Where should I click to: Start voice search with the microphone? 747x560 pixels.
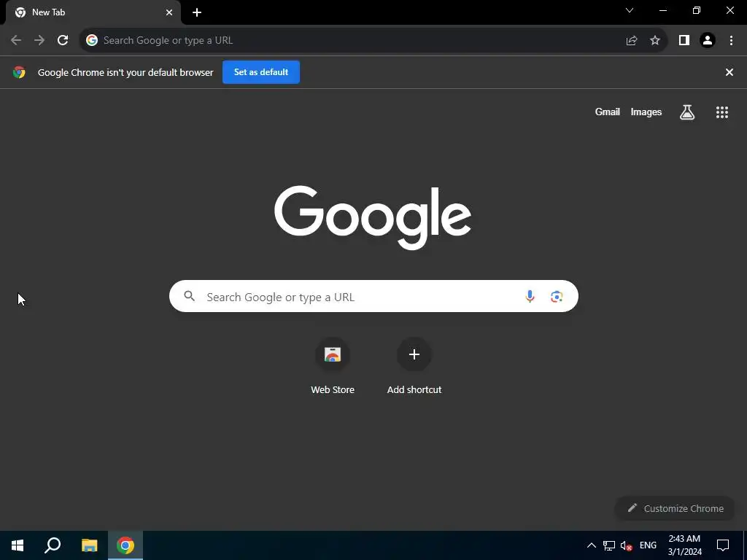tap(530, 297)
